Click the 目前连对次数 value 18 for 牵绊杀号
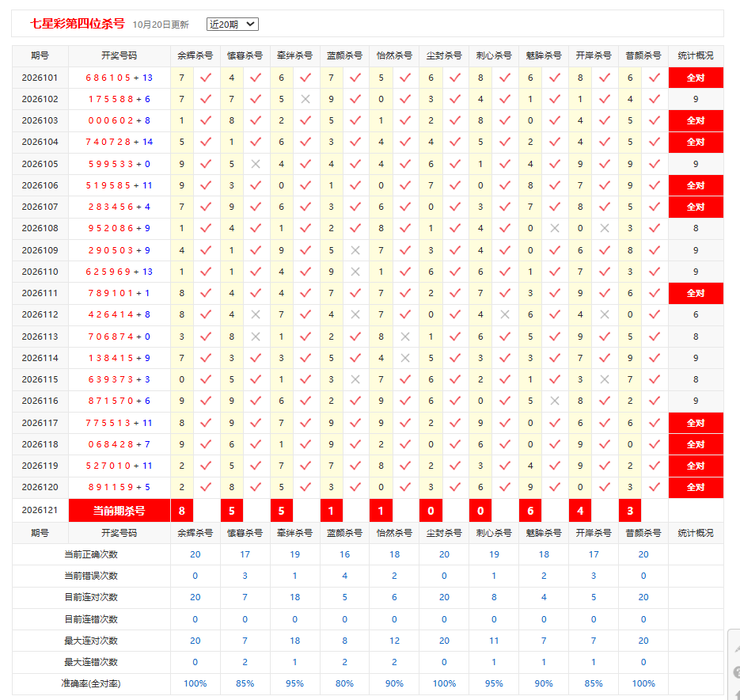 (x=295, y=597)
